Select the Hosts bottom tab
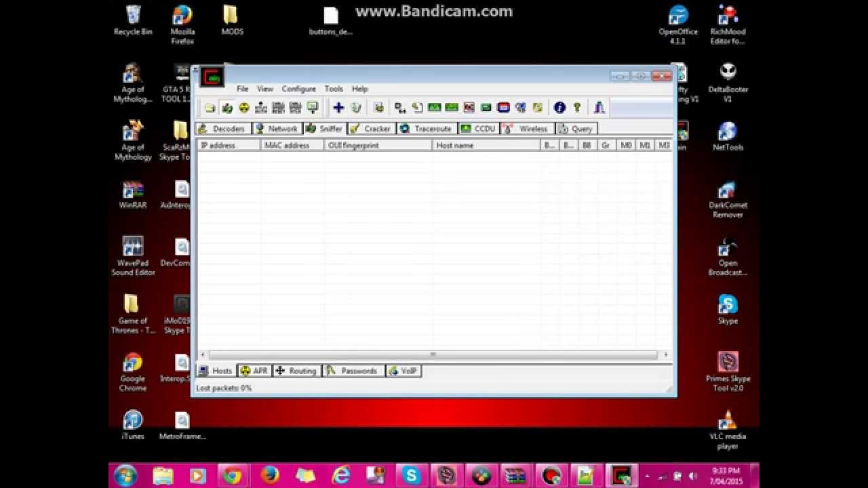The height and width of the screenshot is (488, 868). click(216, 371)
